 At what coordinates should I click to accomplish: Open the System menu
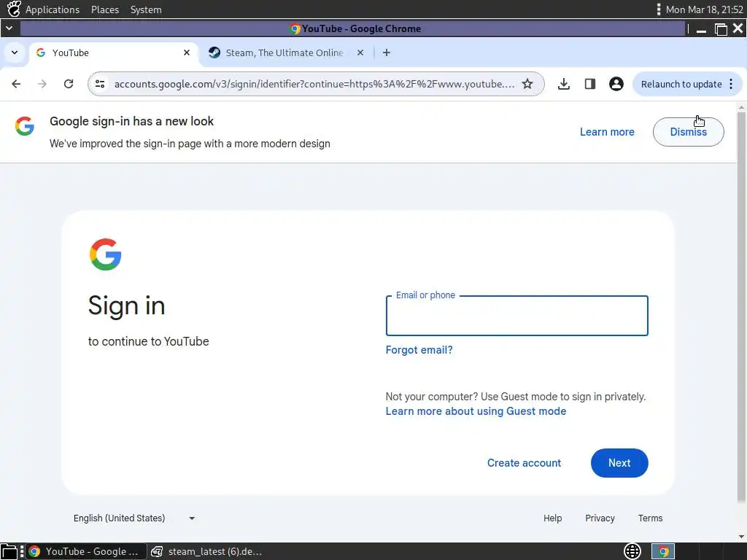pyautogui.click(x=146, y=9)
